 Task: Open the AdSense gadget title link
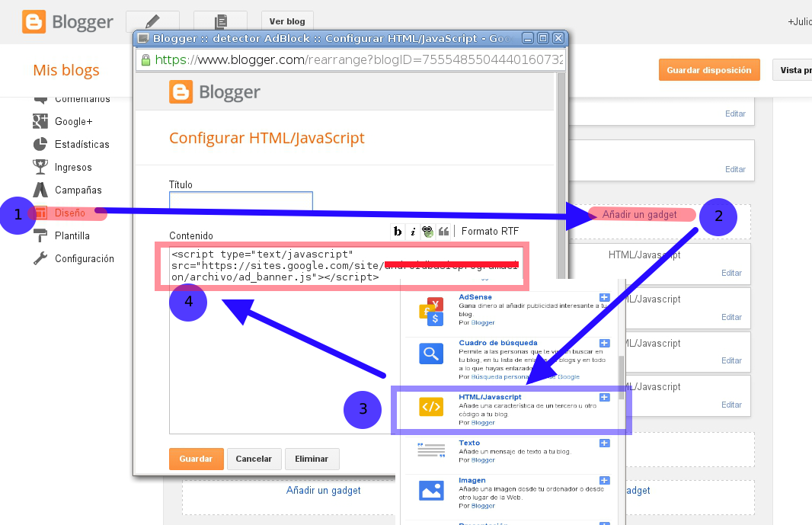[x=475, y=297]
